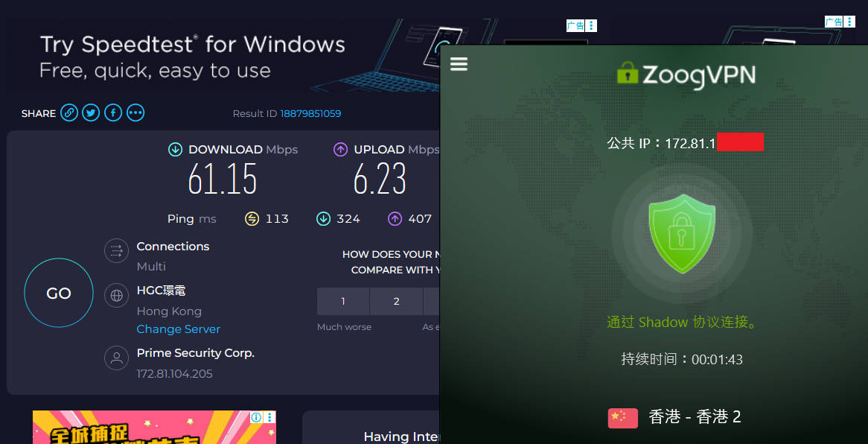Click the Try Speedtest for Windows banner
This screenshot has width=868, height=444.
click(x=192, y=57)
